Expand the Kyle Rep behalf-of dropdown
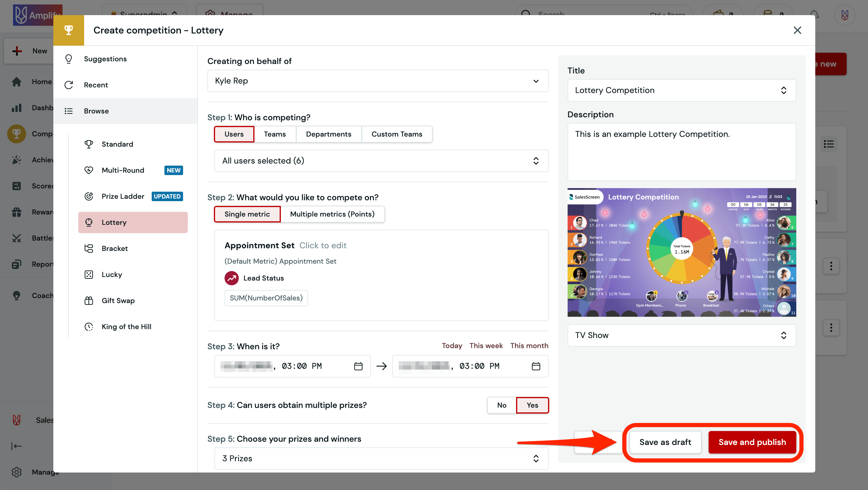This screenshot has height=490, width=868. point(377,81)
